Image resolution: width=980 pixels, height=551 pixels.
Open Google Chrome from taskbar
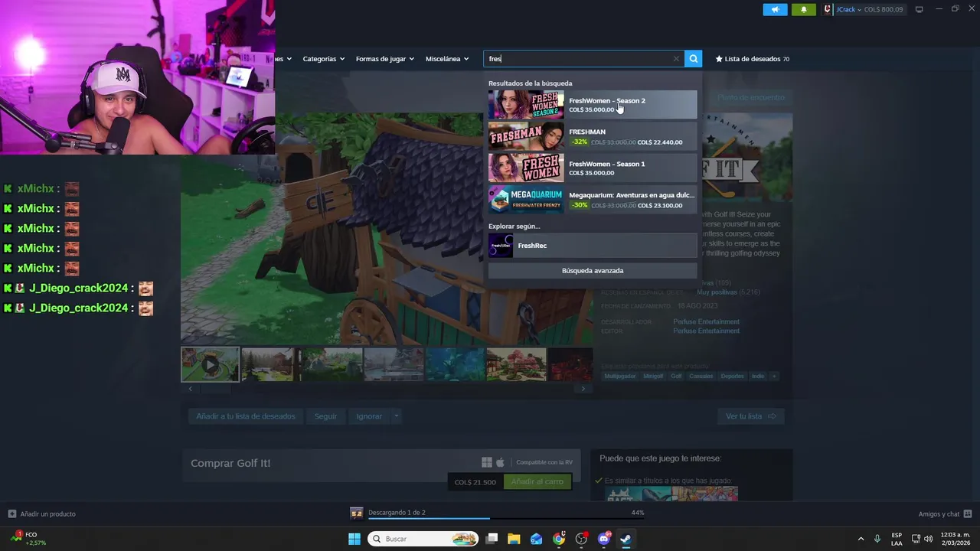[x=559, y=539]
